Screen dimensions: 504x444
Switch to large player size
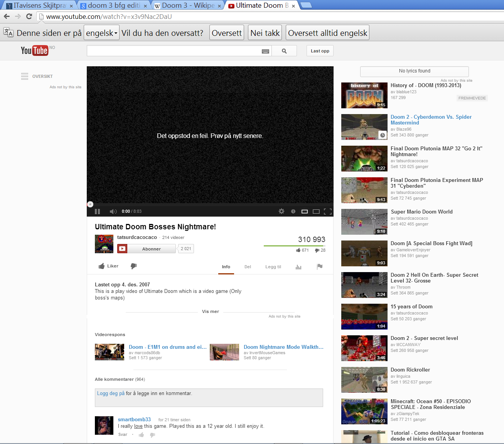tap(316, 211)
